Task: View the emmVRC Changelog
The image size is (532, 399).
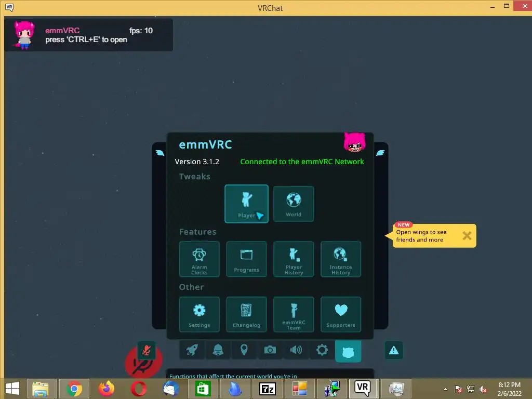Action: [x=246, y=314]
